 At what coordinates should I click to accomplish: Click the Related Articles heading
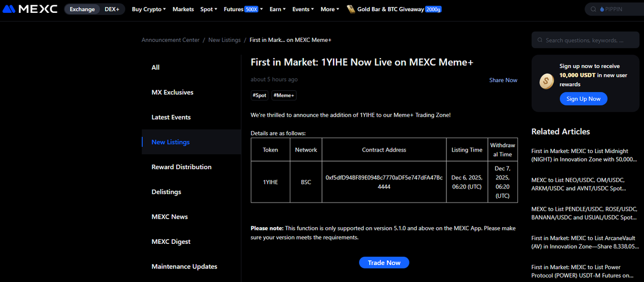(560, 132)
